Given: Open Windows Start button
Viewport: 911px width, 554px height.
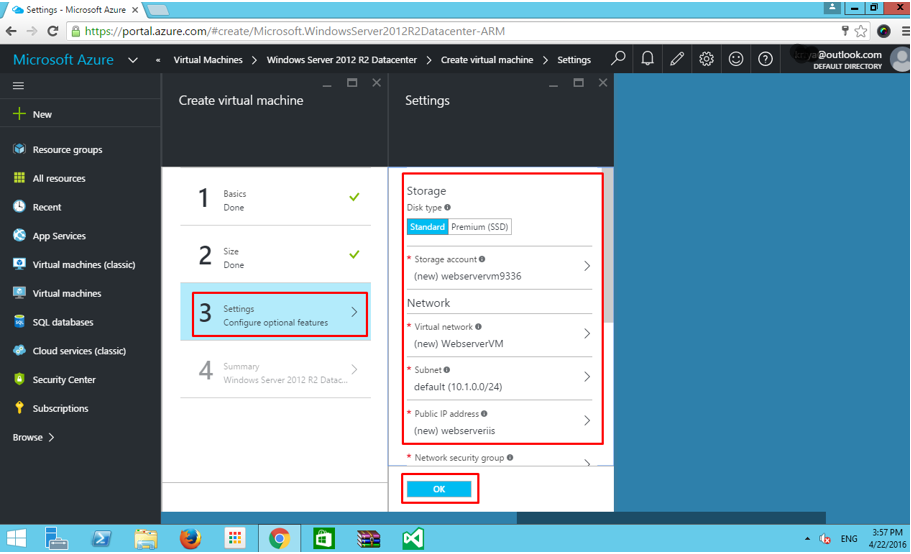Looking at the screenshot, I should (x=16, y=539).
